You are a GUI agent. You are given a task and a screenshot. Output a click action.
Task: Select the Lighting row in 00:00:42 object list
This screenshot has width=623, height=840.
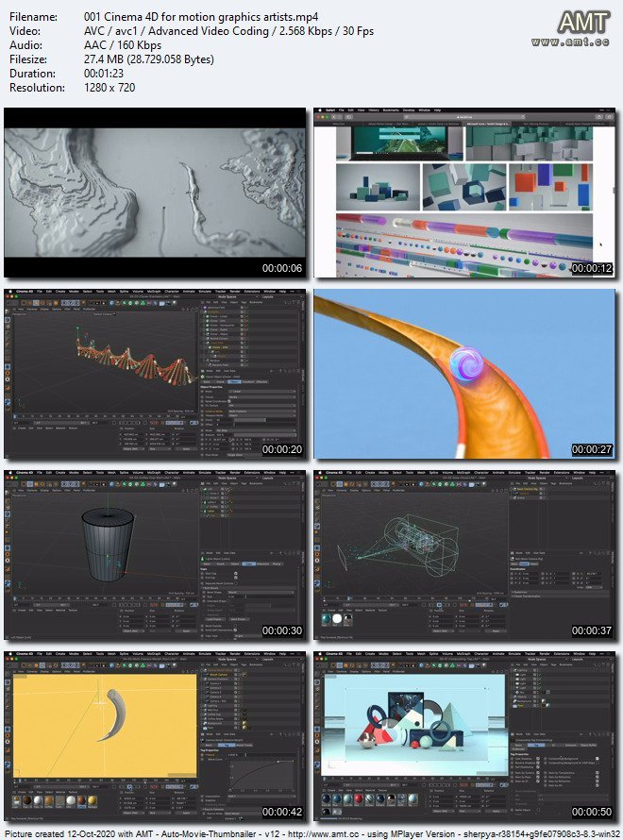[x=213, y=706]
